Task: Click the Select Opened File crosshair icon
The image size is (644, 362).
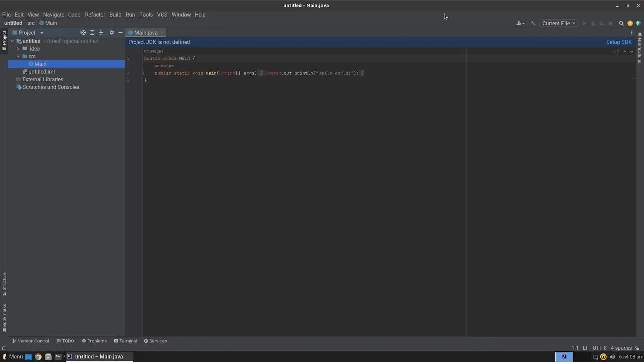Action: (x=84, y=32)
